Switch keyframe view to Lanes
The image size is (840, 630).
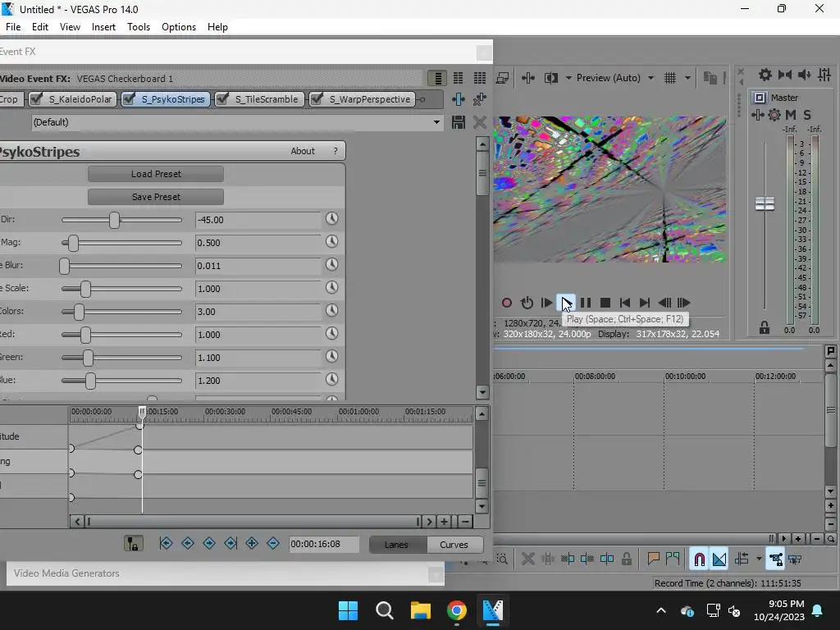click(x=396, y=545)
